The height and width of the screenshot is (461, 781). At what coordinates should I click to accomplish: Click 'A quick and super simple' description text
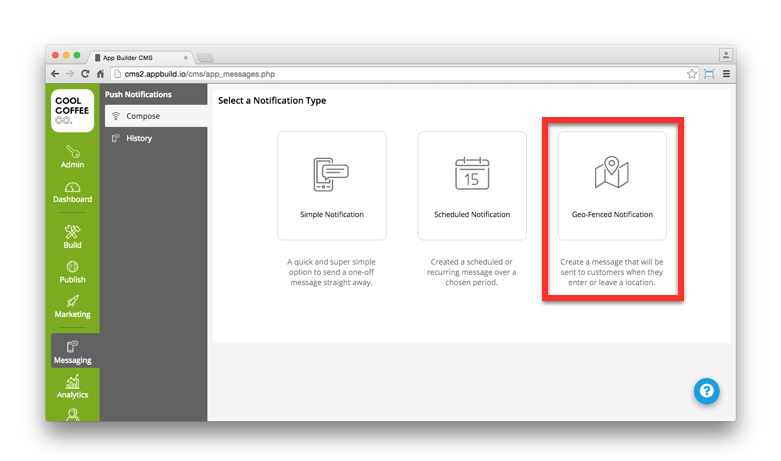(331, 272)
